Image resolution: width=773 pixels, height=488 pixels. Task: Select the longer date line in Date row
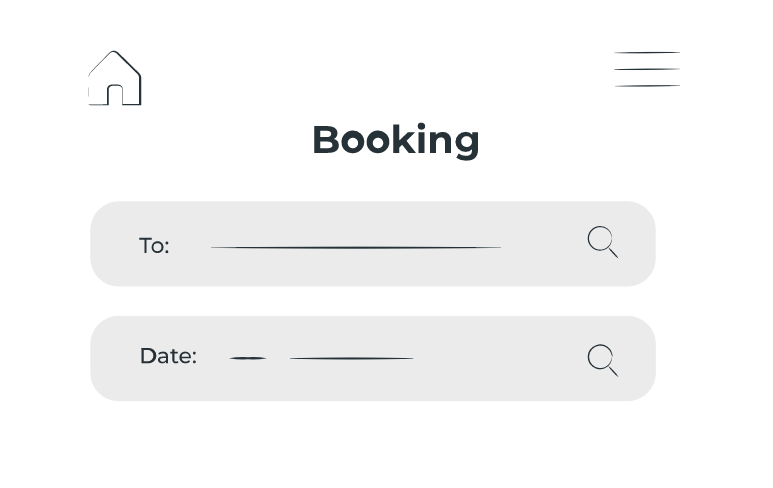coord(351,358)
